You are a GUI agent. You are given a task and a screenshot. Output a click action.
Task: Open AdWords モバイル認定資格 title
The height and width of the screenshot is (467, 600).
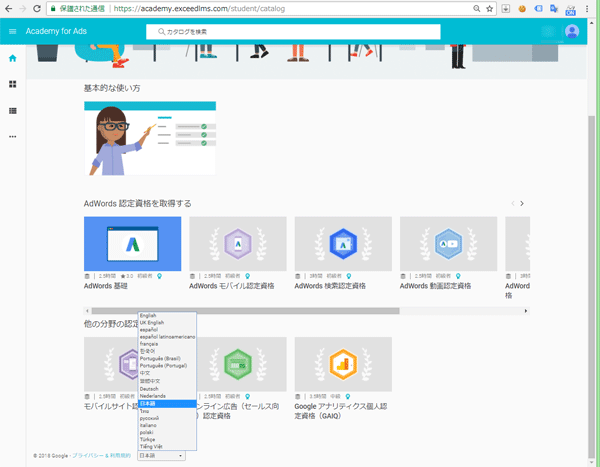(x=232, y=286)
